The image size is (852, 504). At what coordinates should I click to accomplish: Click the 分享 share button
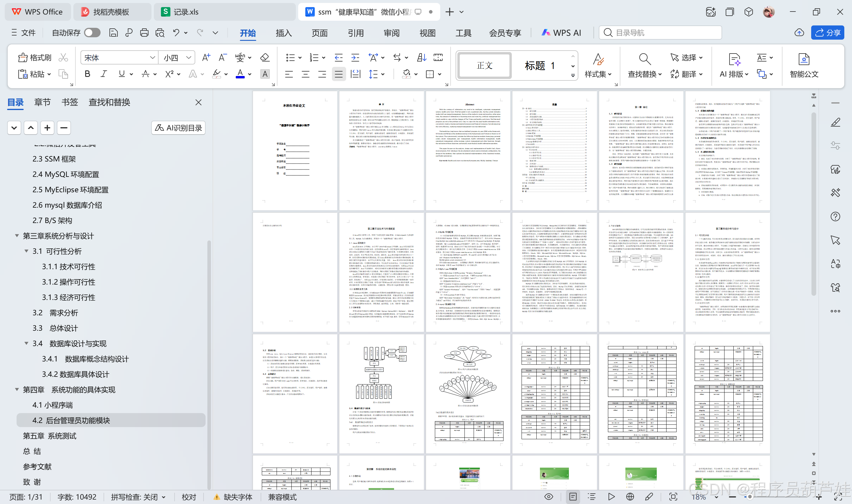click(827, 33)
